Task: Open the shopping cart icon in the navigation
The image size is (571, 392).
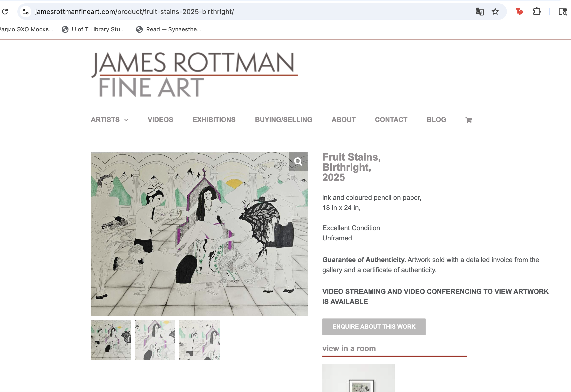Action: pyautogui.click(x=469, y=120)
